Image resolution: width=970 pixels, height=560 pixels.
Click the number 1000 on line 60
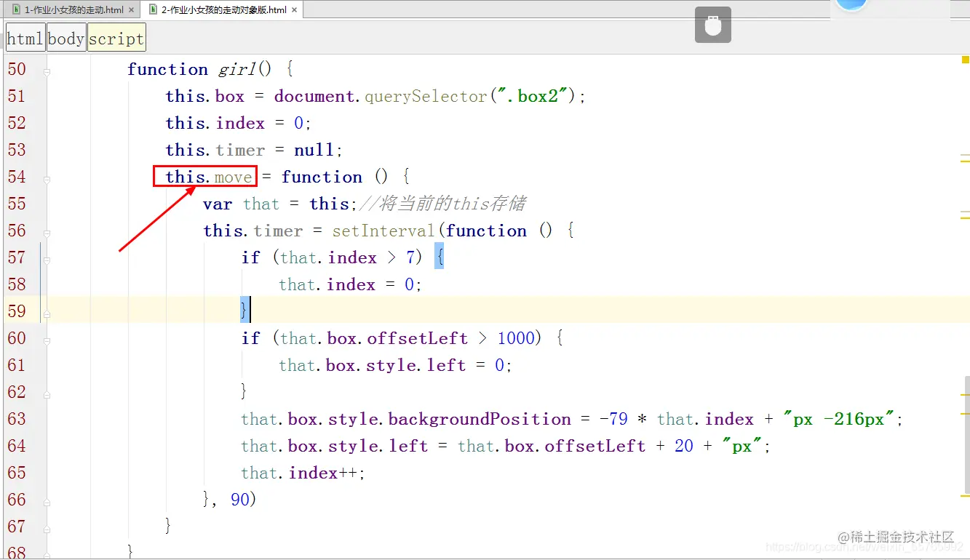pyautogui.click(x=516, y=338)
